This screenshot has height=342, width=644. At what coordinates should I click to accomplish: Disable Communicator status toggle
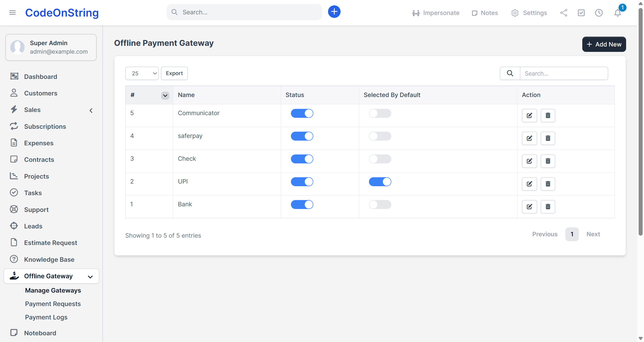(302, 113)
